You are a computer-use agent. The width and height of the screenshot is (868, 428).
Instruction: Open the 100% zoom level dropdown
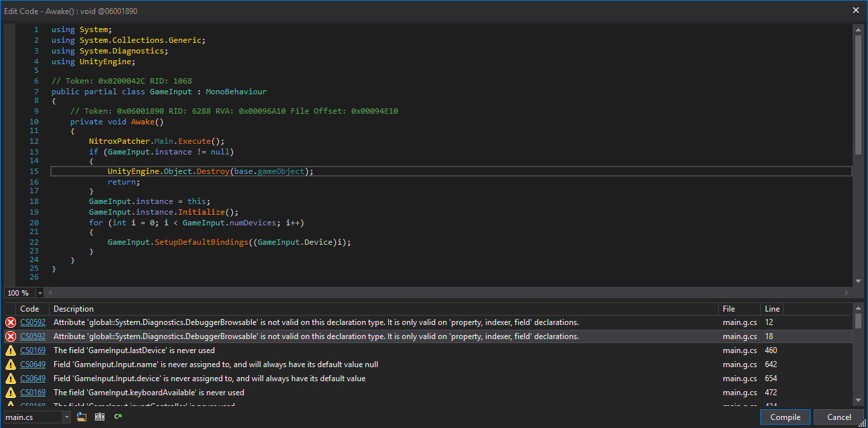(39, 292)
